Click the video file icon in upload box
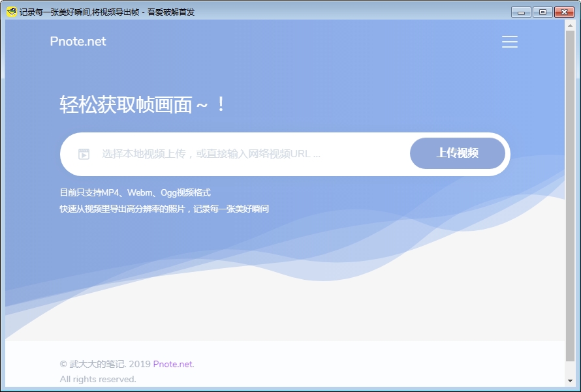The width and height of the screenshot is (581, 392). 84,154
